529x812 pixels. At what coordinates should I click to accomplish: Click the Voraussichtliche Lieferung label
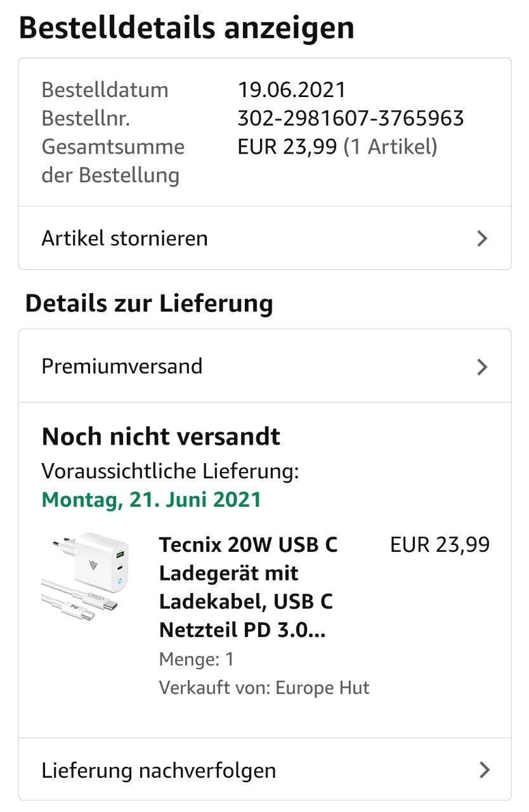coord(170,471)
